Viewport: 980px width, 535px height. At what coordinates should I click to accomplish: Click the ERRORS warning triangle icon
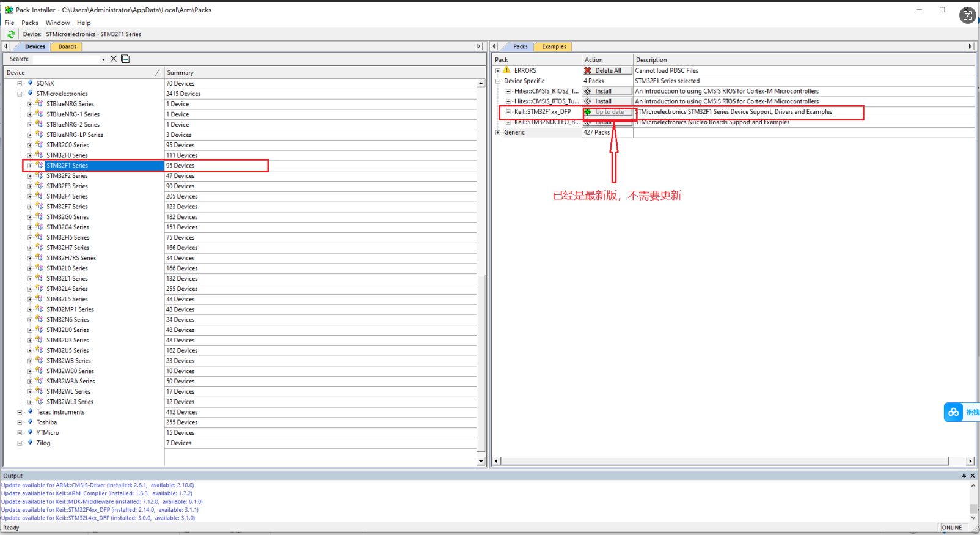(506, 70)
